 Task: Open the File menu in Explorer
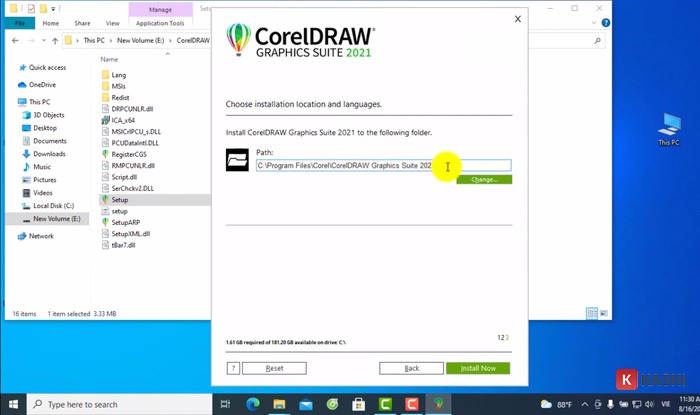pyautogui.click(x=19, y=22)
